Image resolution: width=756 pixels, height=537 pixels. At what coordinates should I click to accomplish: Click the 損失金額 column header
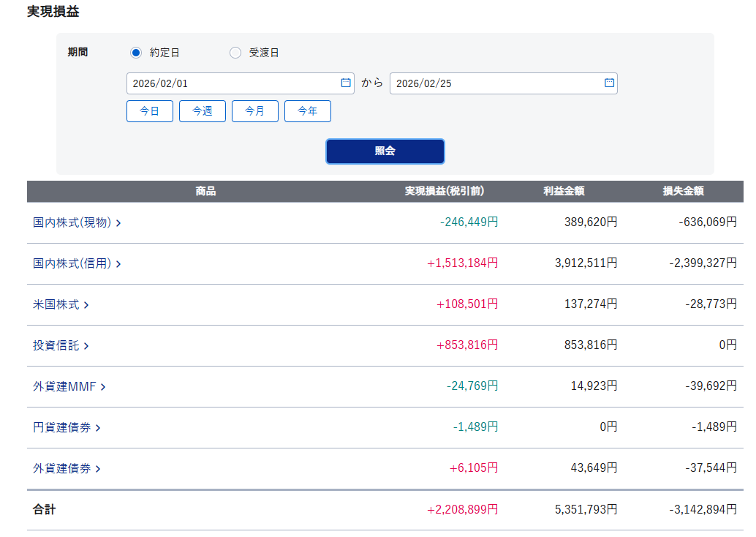pyautogui.click(x=683, y=192)
